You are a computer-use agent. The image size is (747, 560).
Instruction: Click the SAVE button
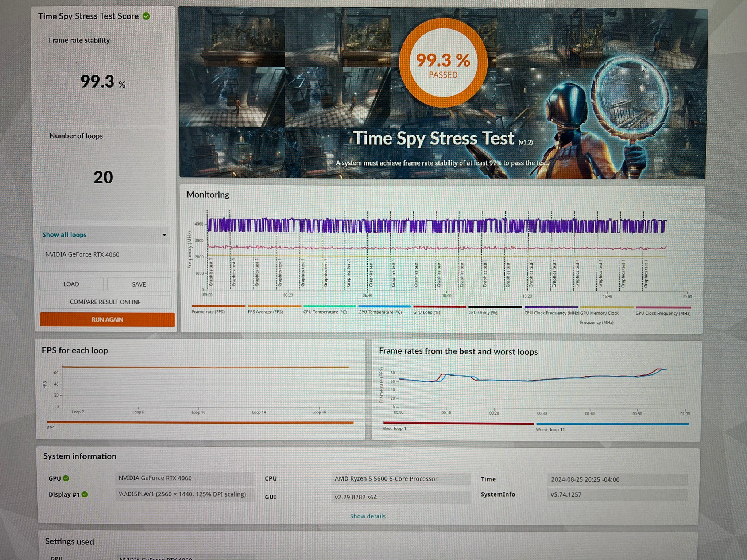coord(139,284)
